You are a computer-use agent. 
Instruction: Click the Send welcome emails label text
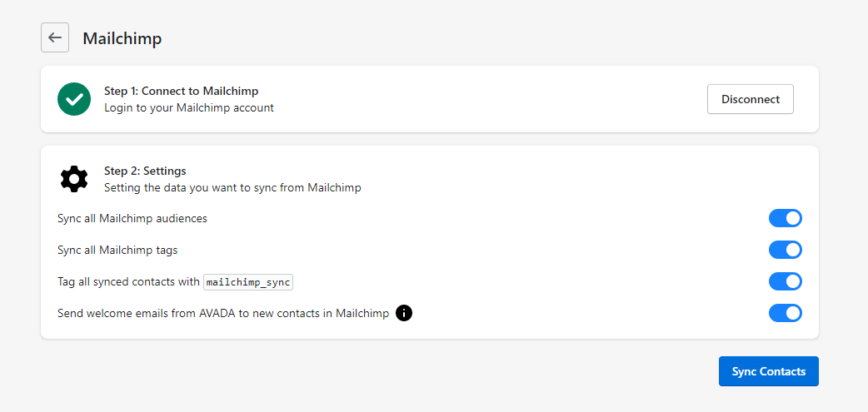coord(223,314)
